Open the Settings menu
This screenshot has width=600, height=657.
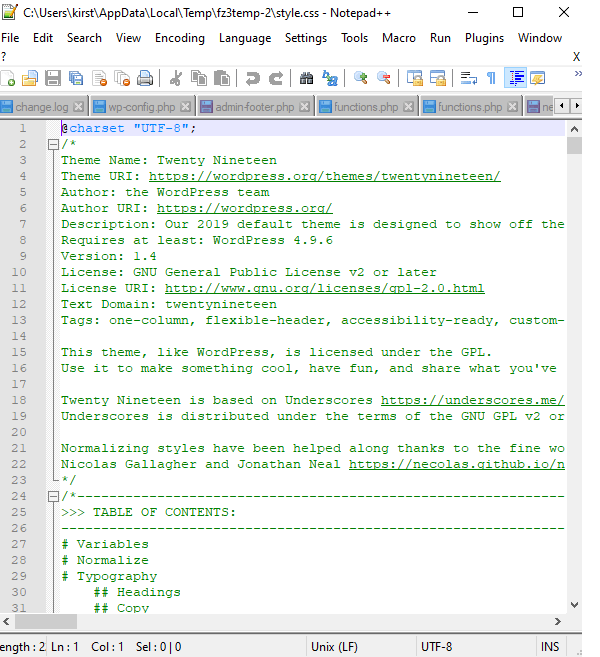pyautogui.click(x=306, y=38)
